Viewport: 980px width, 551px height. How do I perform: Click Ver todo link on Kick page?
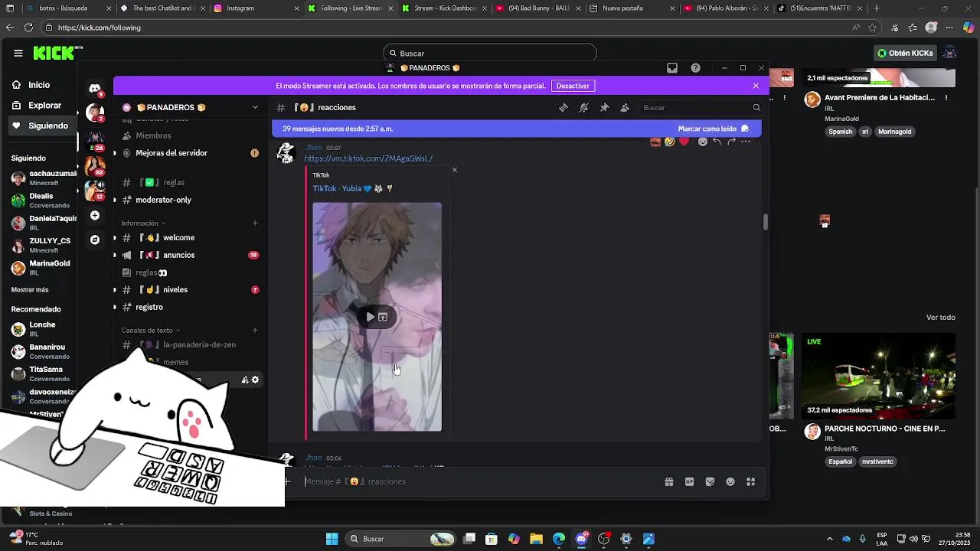(941, 318)
